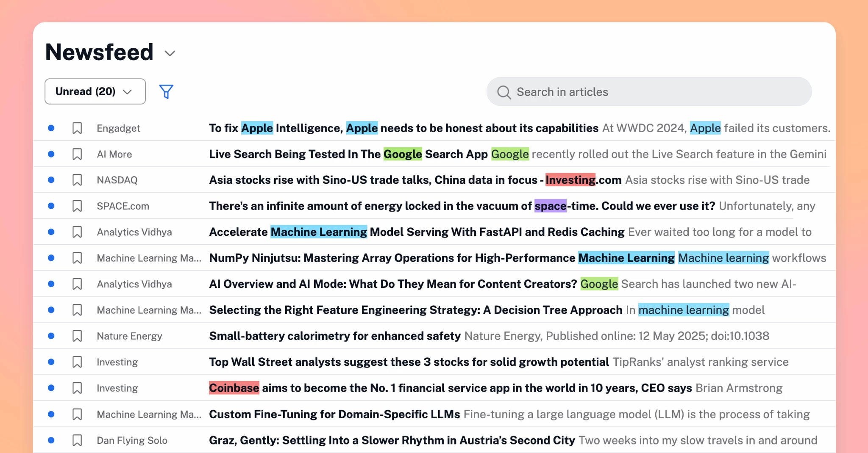
Task: Toggle unread dot on Custom Fine-Tuning article
Action: click(51, 414)
